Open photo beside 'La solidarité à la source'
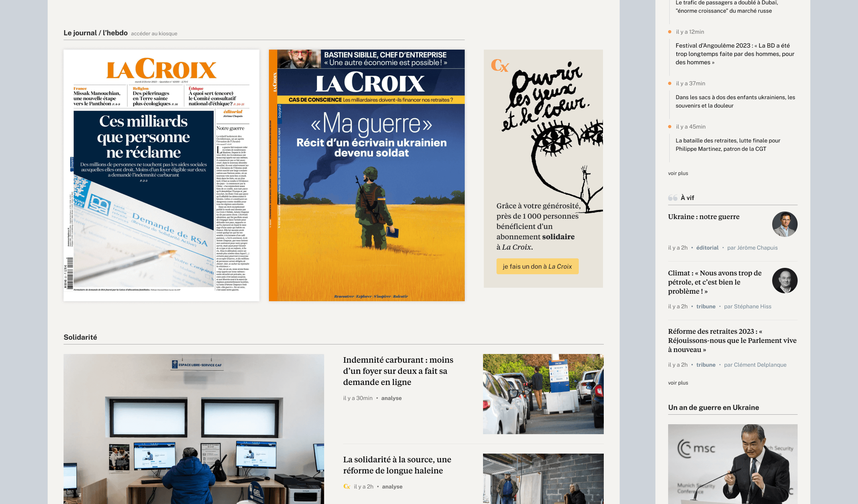This screenshot has height=504, width=858. coord(543,479)
